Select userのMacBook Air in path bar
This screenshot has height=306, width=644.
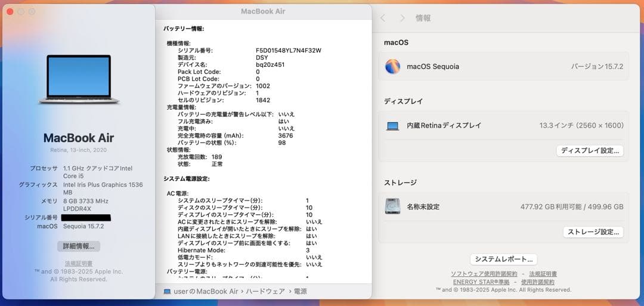click(x=206, y=292)
